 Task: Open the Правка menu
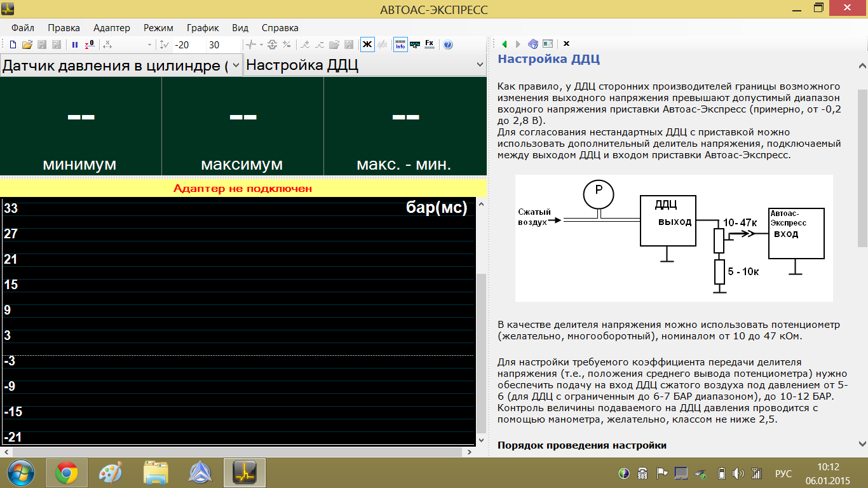coord(64,28)
